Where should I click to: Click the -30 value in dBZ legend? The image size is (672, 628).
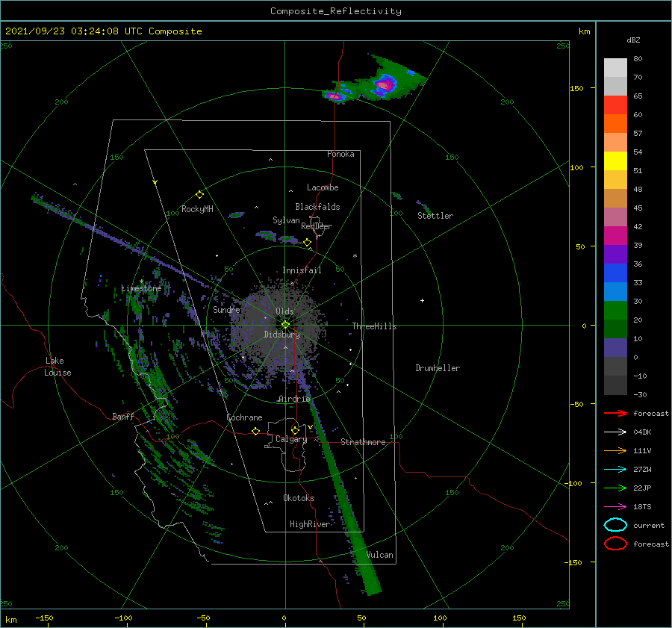point(640,394)
